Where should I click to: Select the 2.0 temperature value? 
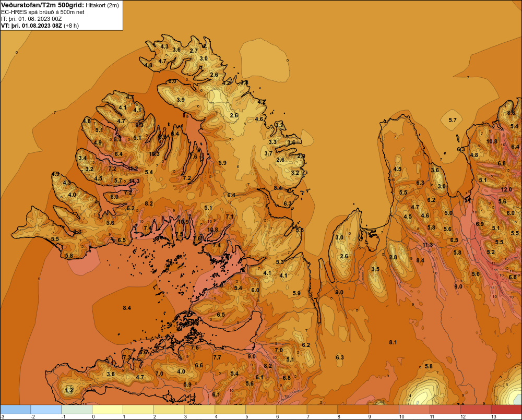pyautogui.click(x=301, y=156)
